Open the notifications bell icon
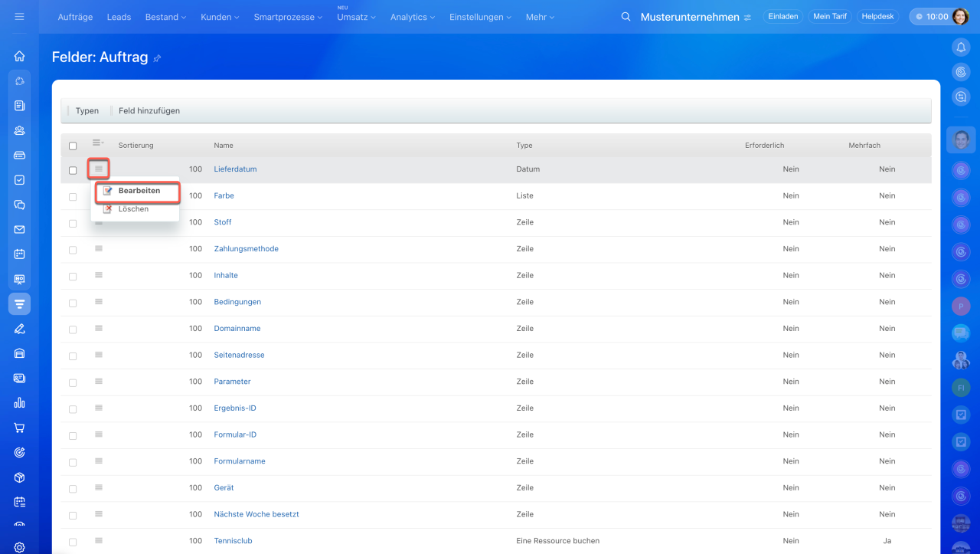980x554 pixels. click(x=961, y=48)
